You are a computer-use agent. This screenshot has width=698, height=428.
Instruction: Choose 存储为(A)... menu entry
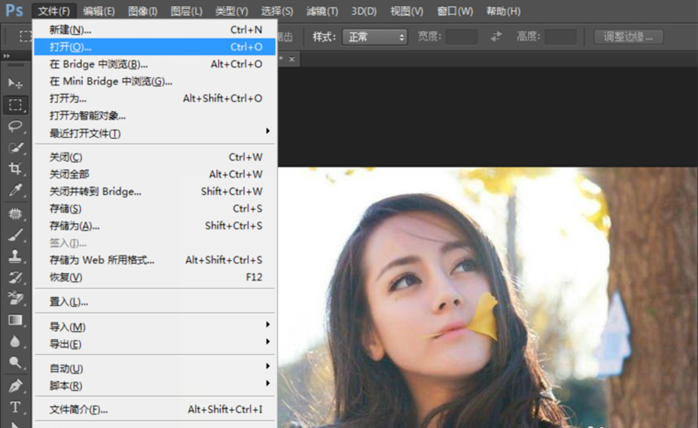click(75, 226)
